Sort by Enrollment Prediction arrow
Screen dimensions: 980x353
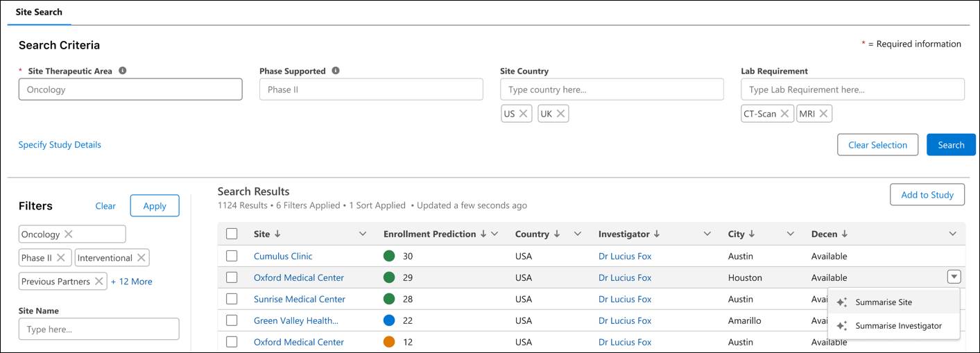(483, 234)
